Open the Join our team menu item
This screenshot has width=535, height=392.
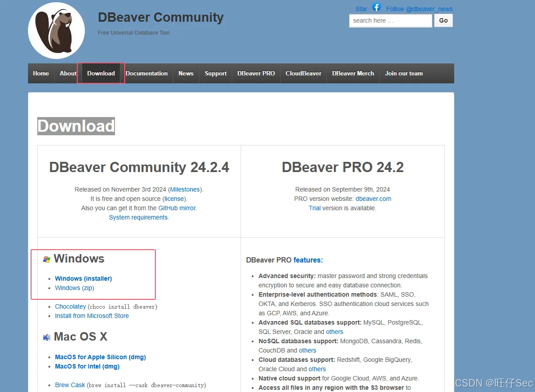404,73
